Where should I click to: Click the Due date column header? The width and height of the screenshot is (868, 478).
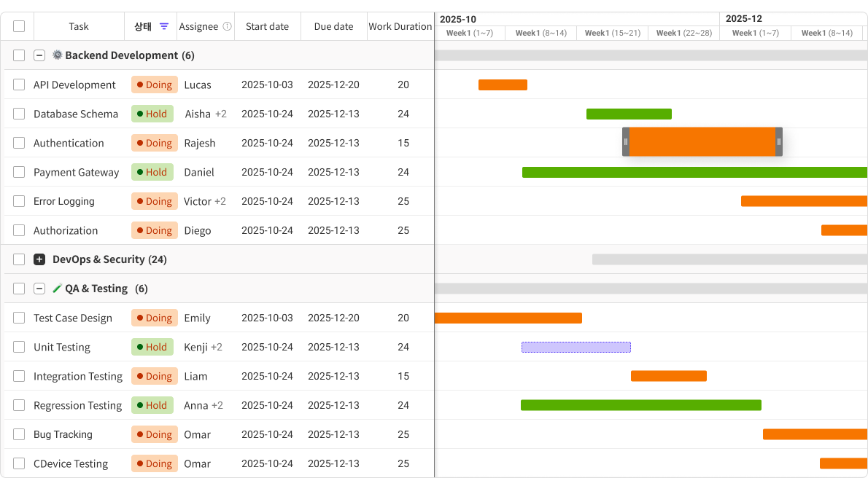pos(333,25)
